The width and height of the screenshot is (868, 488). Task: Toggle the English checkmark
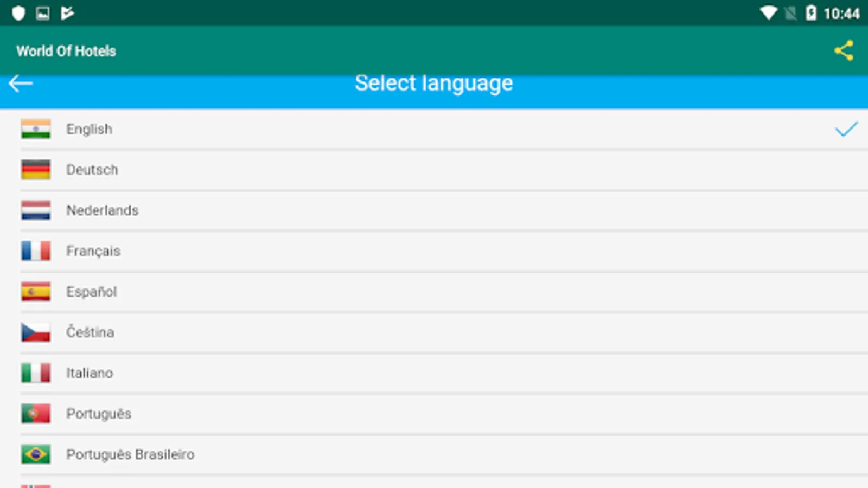click(x=846, y=129)
